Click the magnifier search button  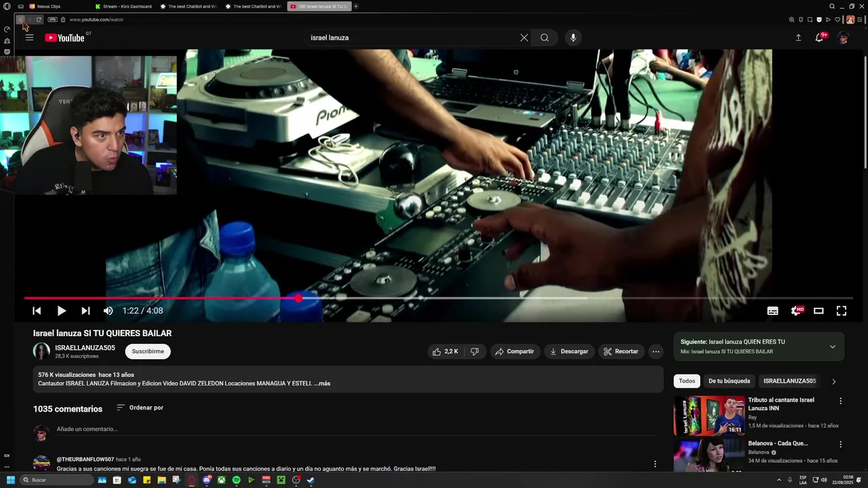coord(545,38)
